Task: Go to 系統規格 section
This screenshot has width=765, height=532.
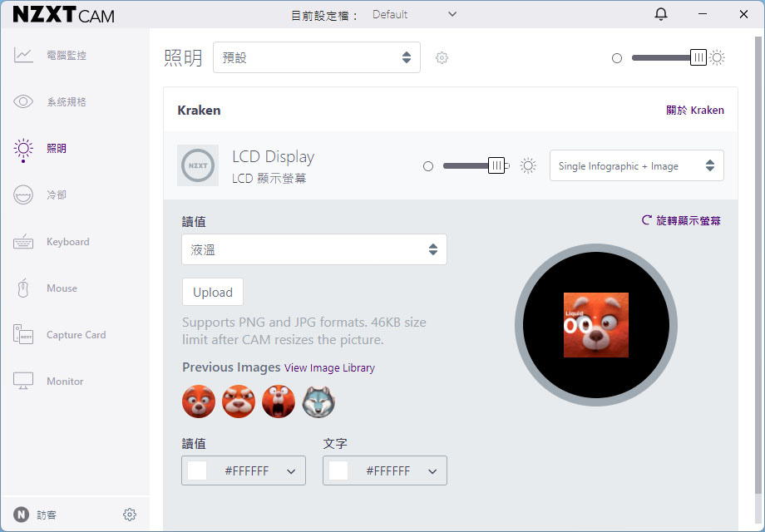Action: point(67,101)
